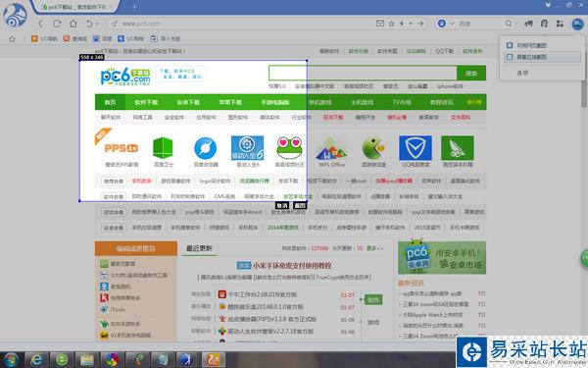Screen dimensions: 588x368
Task: Open the WPS Office icon
Action: [331, 149]
